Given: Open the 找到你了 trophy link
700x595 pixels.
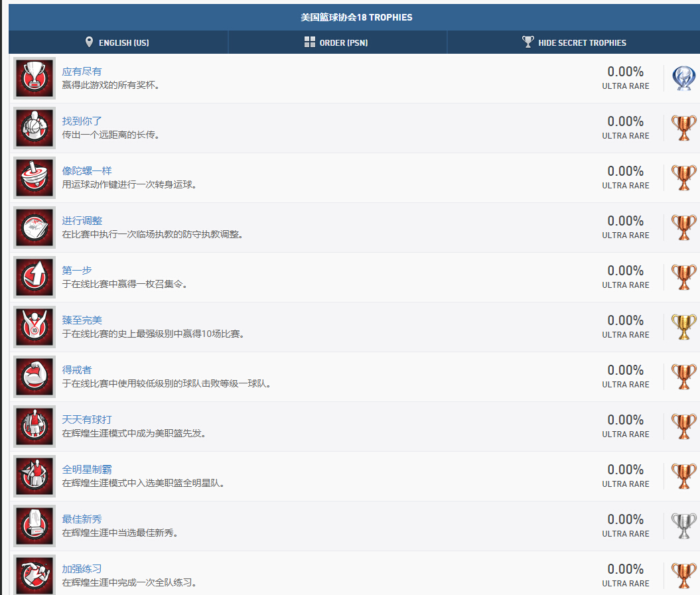Looking at the screenshot, I should click(x=82, y=121).
